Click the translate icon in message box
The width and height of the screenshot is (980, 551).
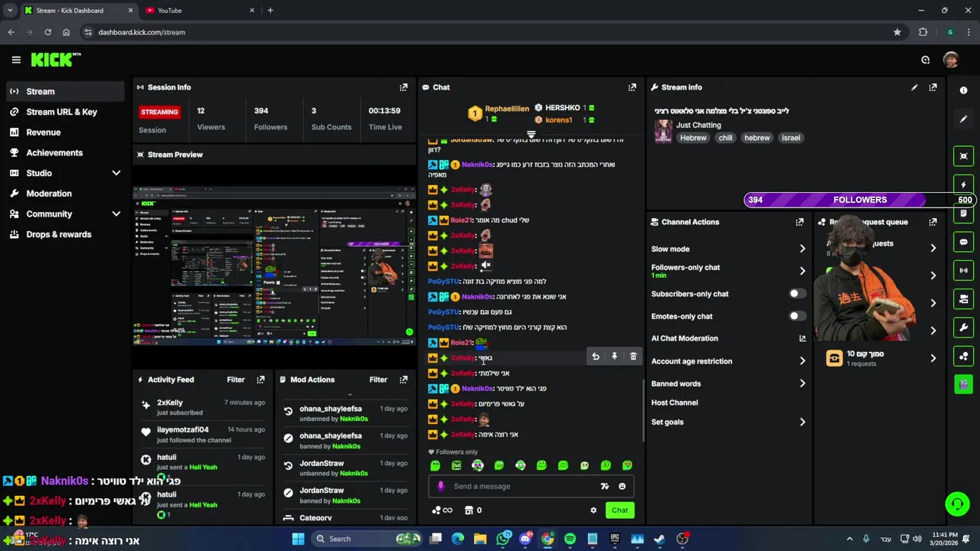click(x=605, y=486)
